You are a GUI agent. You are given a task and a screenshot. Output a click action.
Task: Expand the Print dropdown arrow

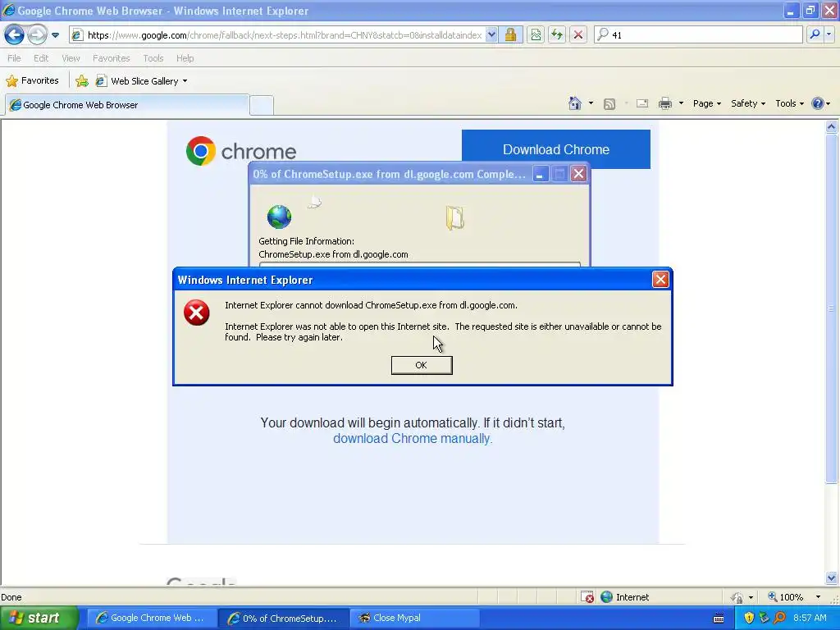(x=681, y=103)
